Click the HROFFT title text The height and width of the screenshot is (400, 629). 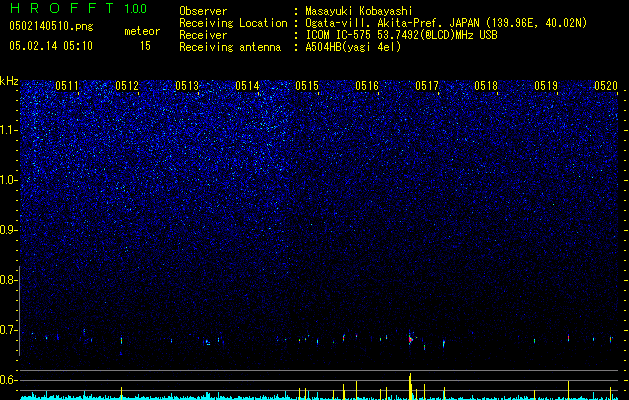(x=62, y=8)
